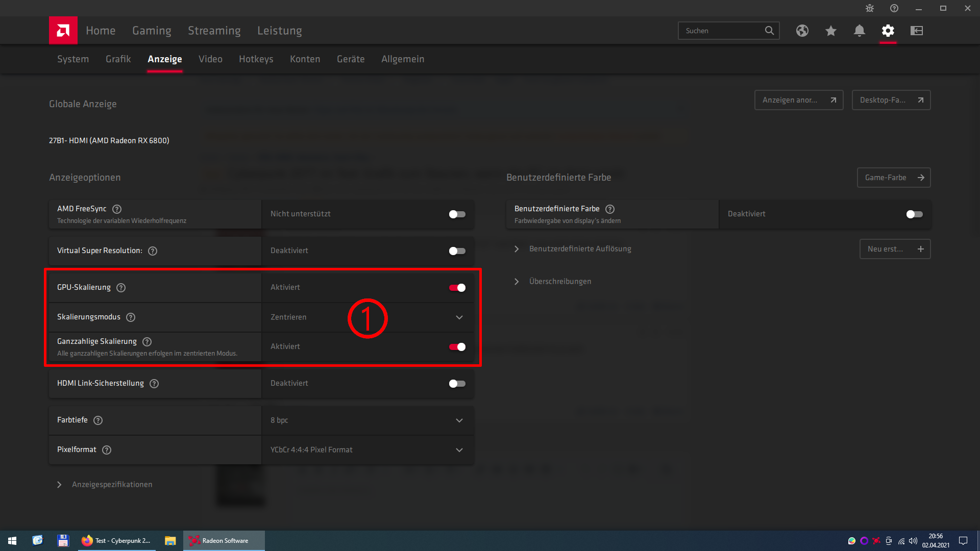
Task: Open favorites star icon
Action: click(831, 31)
